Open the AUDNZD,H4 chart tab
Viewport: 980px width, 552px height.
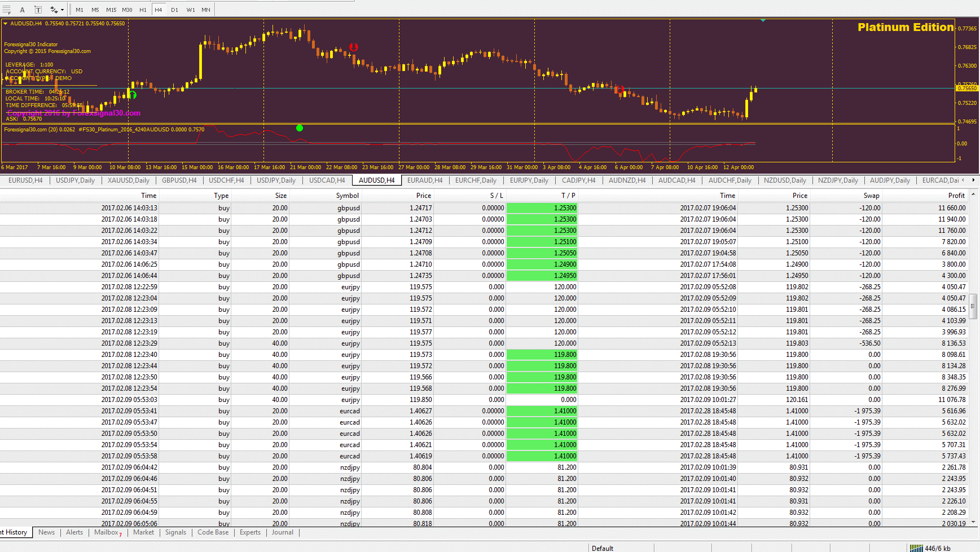click(x=627, y=180)
